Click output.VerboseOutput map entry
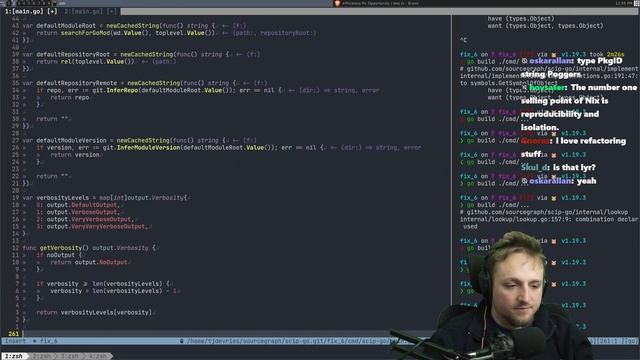This screenshot has width=640, height=360. point(78,212)
